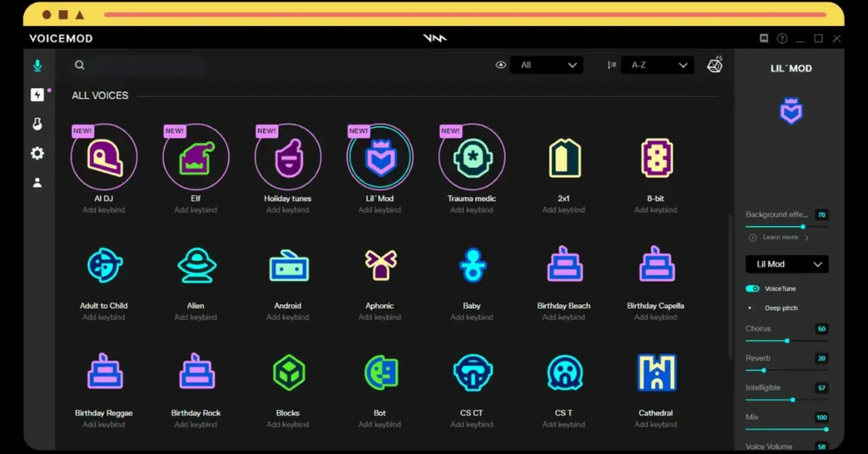Select the Birthday Capella voice
The height and width of the screenshot is (454, 868).
[656, 264]
